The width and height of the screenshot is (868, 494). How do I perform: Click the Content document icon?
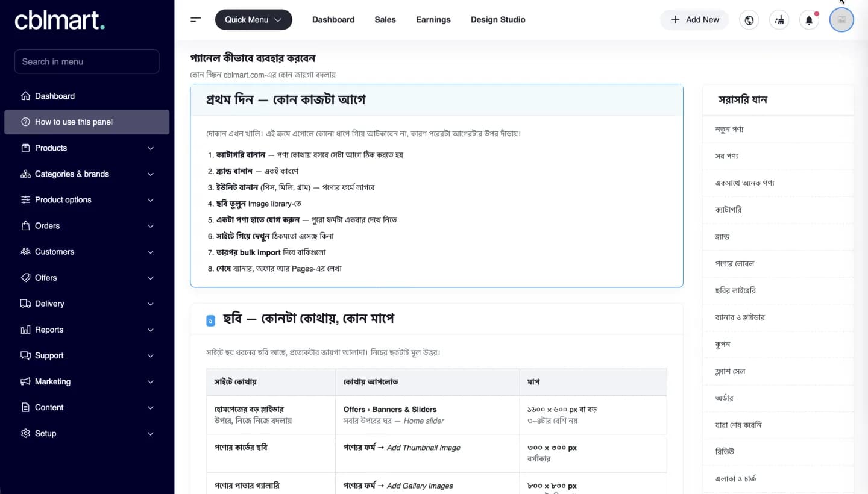tap(25, 407)
